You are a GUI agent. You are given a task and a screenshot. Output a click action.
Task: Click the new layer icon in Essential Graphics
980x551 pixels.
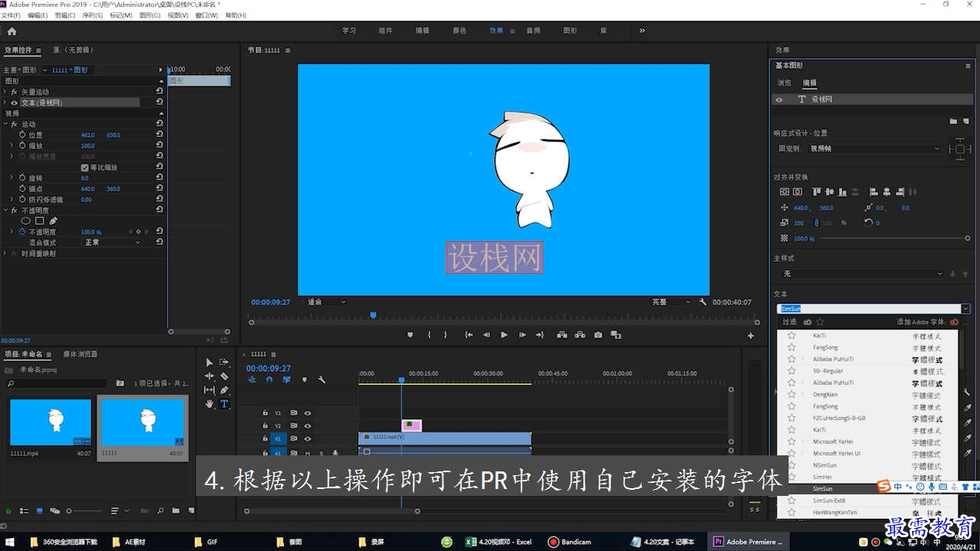click(x=966, y=121)
